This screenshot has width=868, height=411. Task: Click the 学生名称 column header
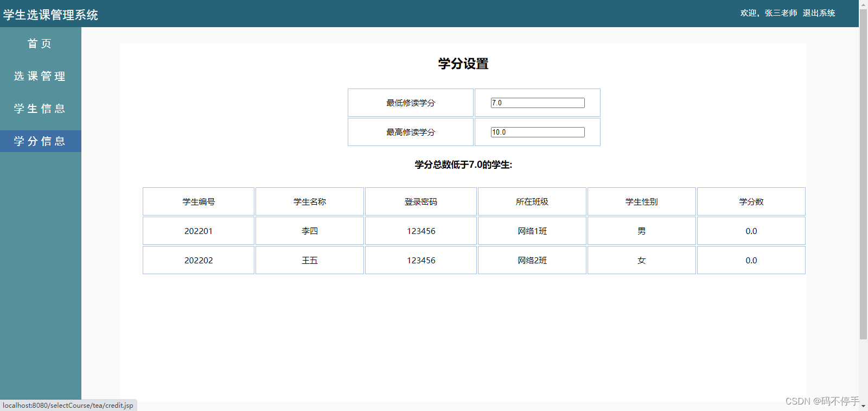[310, 201]
